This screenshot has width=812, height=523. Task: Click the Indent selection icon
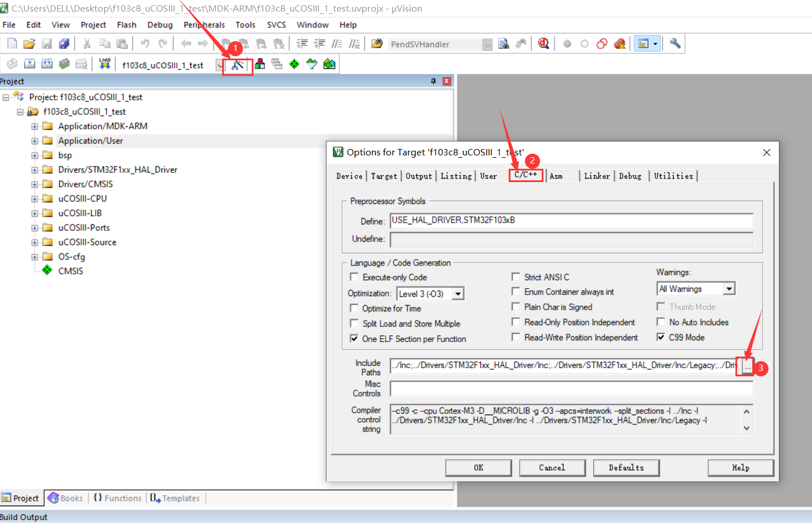302,43
